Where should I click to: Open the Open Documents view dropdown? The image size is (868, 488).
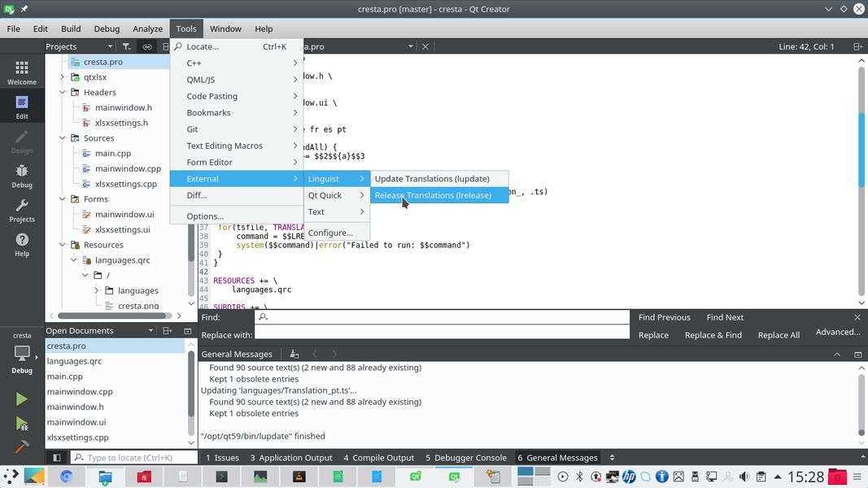[x=150, y=331]
